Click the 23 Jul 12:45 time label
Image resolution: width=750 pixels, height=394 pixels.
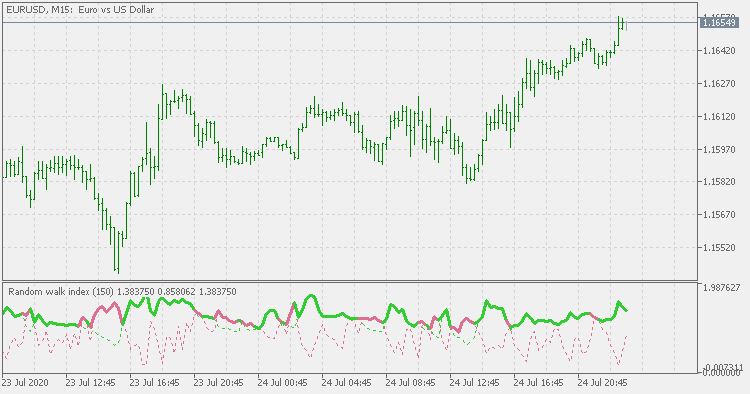coord(90,383)
